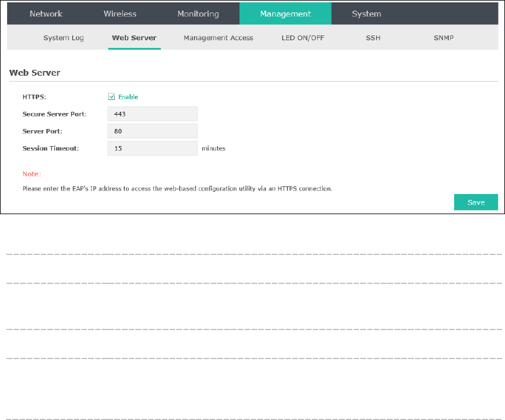Click the HTTPS connection note sentence
Viewport: 505px width, 420px height.
(x=177, y=189)
